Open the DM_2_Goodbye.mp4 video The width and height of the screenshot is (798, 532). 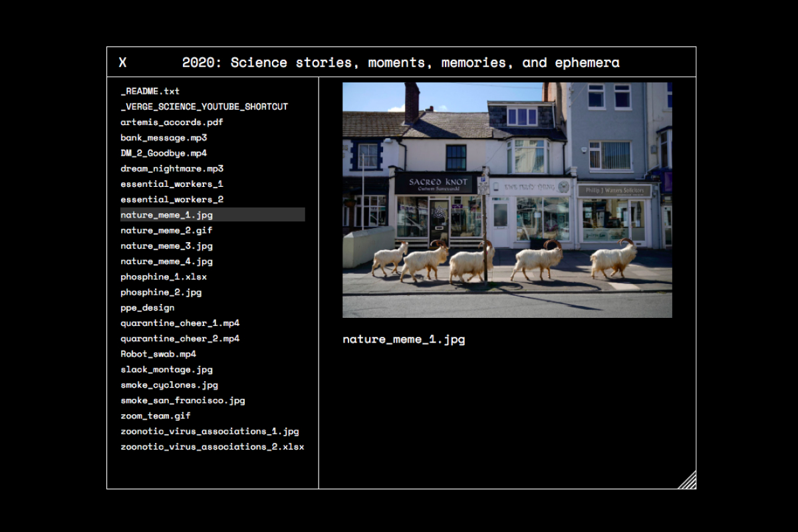[164, 153]
